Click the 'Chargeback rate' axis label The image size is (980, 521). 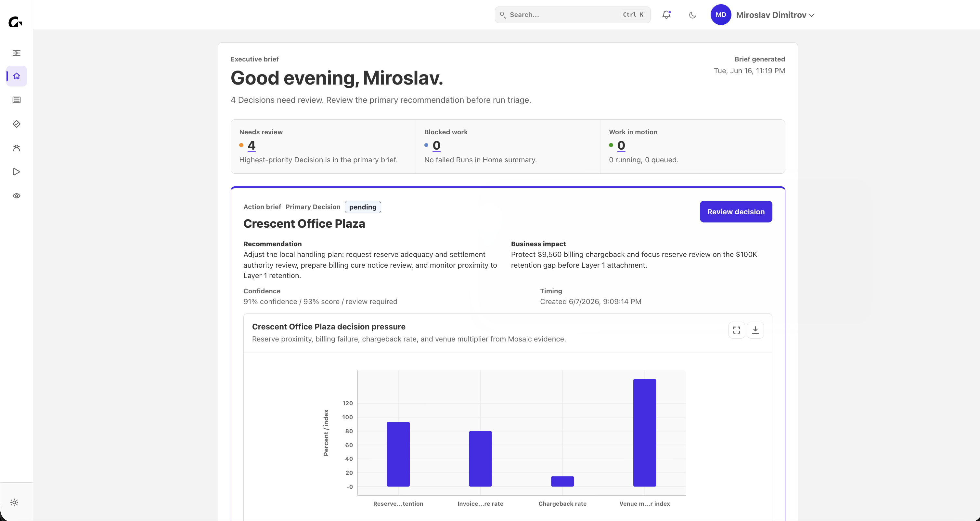point(562,504)
